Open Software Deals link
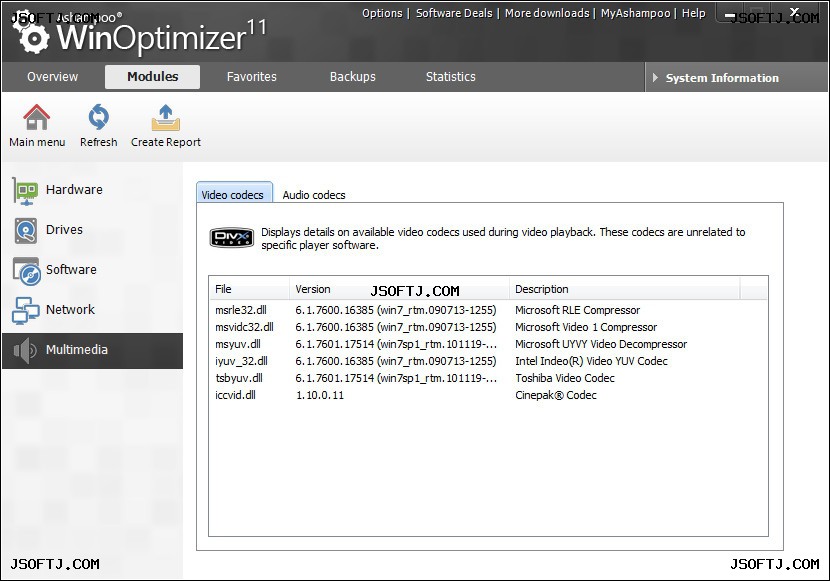The height and width of the screenshot is (581, 830). (x=454, y=13)
